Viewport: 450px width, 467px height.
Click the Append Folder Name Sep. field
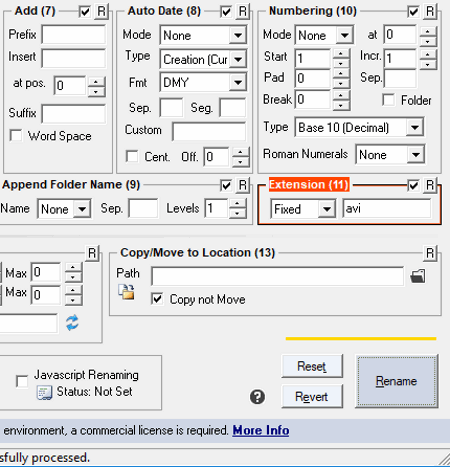(x=143, y=209)
